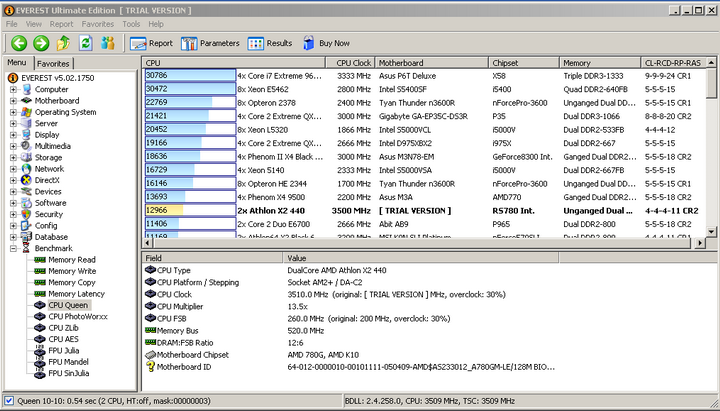Viewport: 720px width, 411px height.
Task: Click the up-level arrow toolbar icon
Action: click(x=63, y=43)
